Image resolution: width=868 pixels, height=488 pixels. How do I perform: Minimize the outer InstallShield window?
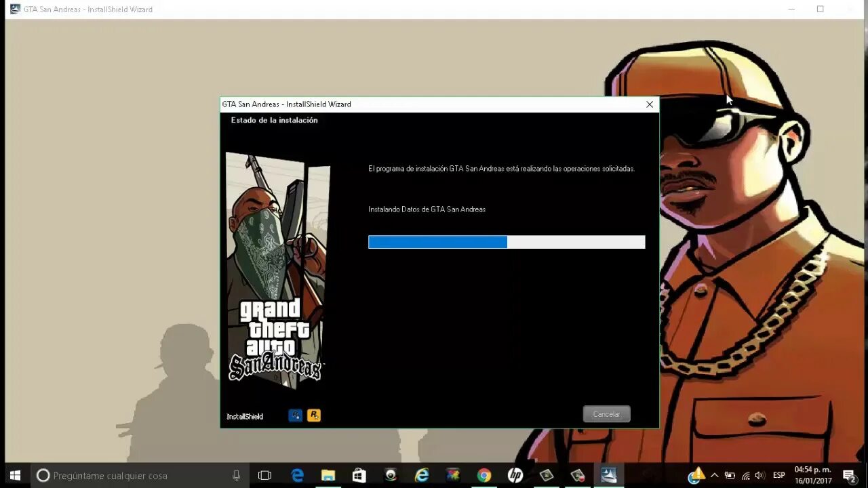pyautogui.click(x=791, y=9)
